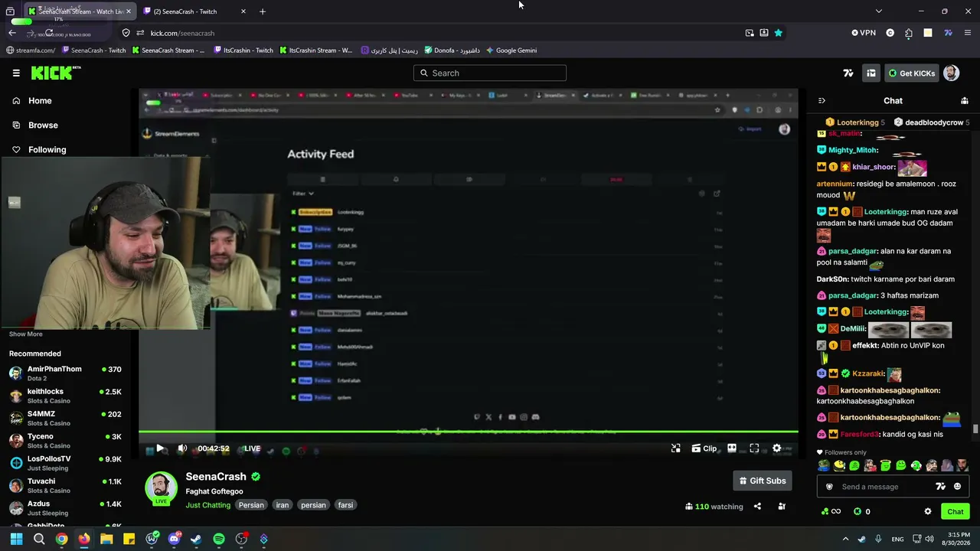Open the browser application menu
The height and width of the screenshot is (551, 980).
click(x=968, y=33)
